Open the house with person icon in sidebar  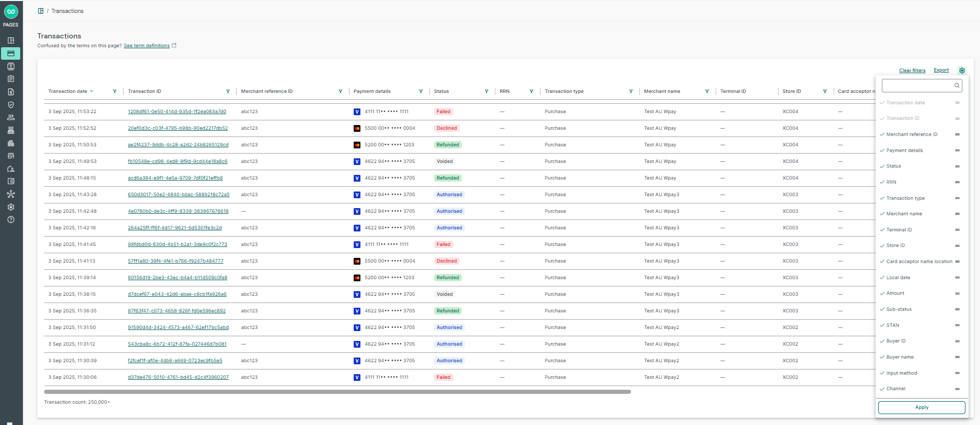11,169
